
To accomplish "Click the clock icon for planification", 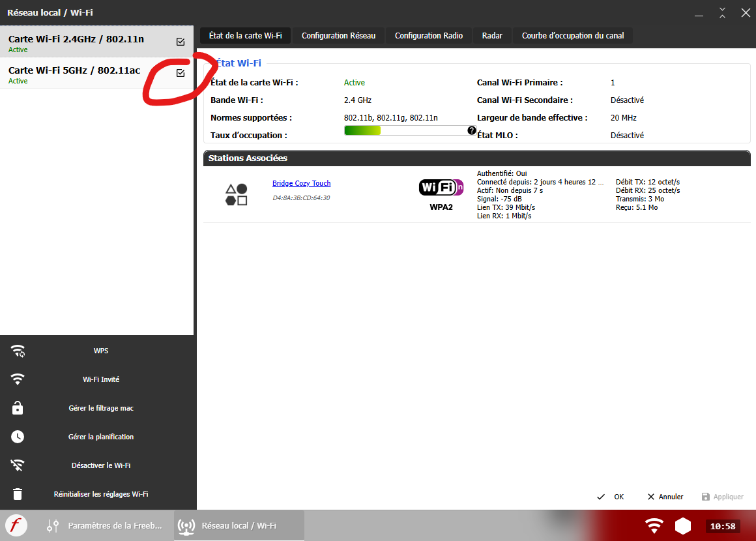I will pyautogui.click(x=18, y=437).
